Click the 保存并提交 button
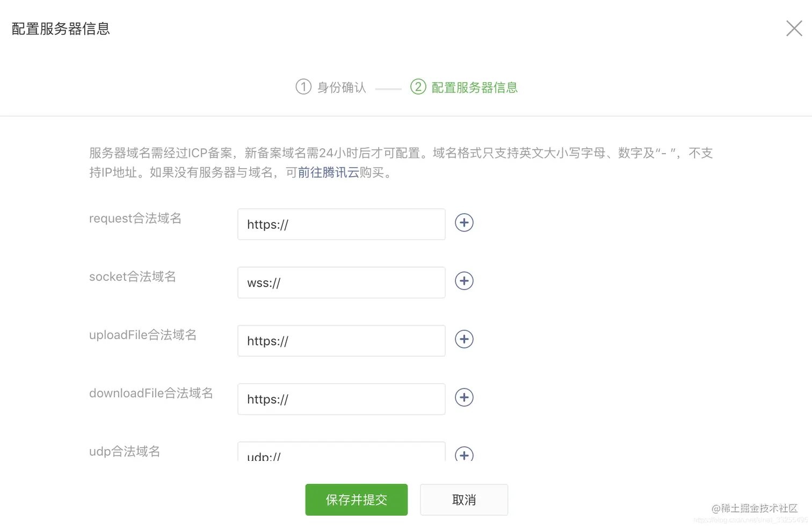Image resolution: width=812 pixels, height=528 pixels. 356,500
